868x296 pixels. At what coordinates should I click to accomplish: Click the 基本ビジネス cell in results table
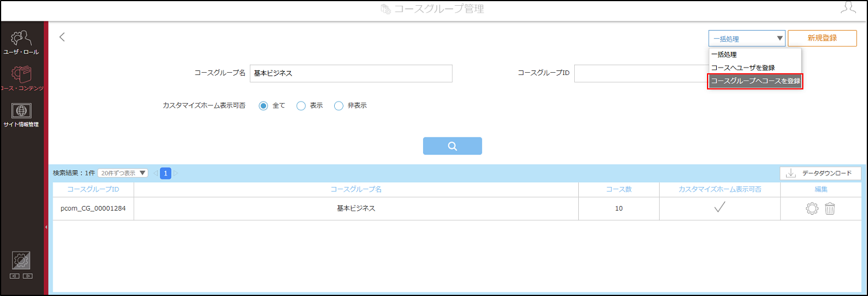coord(356,209)
